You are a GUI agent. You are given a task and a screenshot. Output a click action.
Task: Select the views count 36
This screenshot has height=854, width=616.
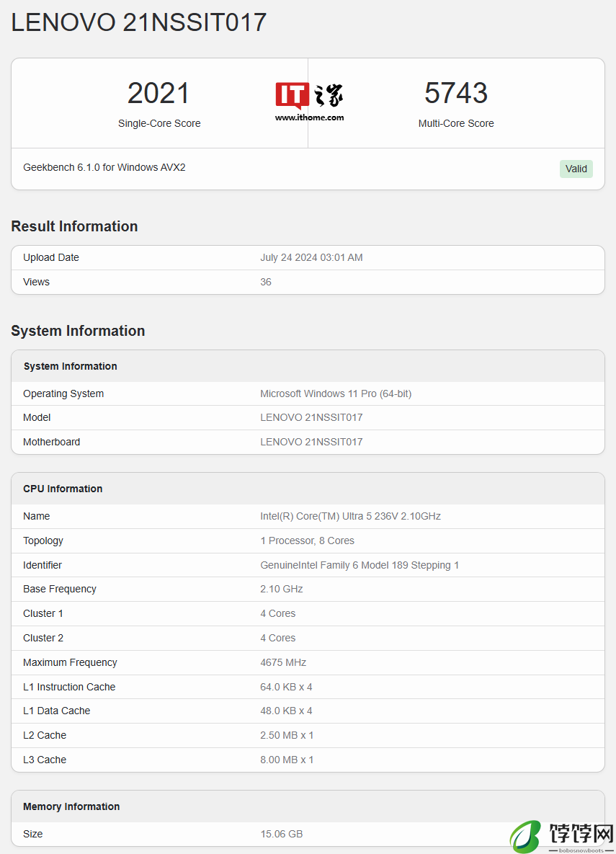point(266,282)
